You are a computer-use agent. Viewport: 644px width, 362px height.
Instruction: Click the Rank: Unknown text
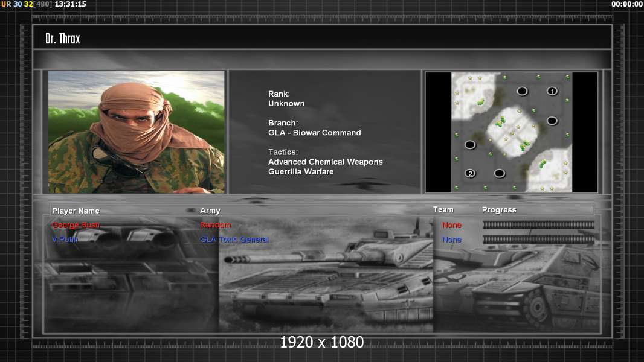[x=286, y=99]
